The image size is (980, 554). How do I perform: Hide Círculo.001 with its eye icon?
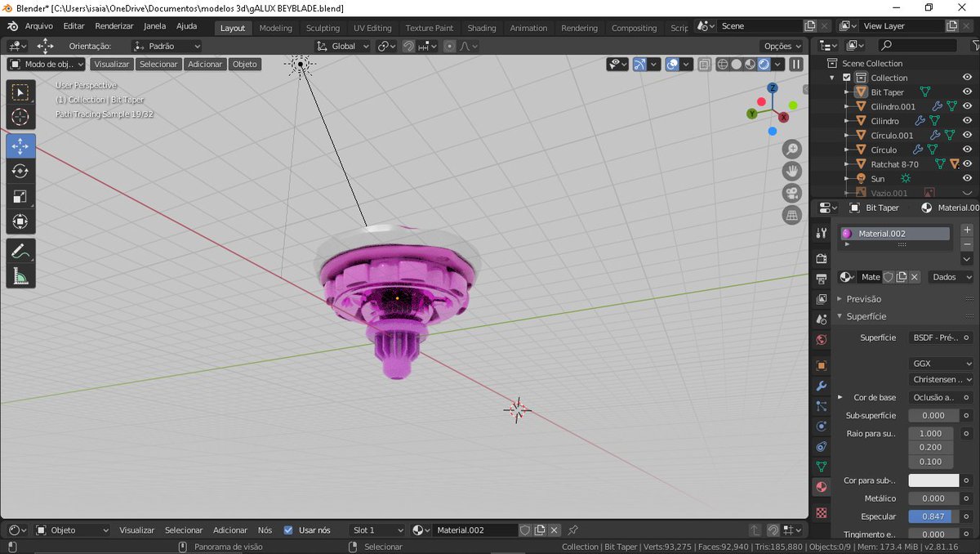(967, 136)
